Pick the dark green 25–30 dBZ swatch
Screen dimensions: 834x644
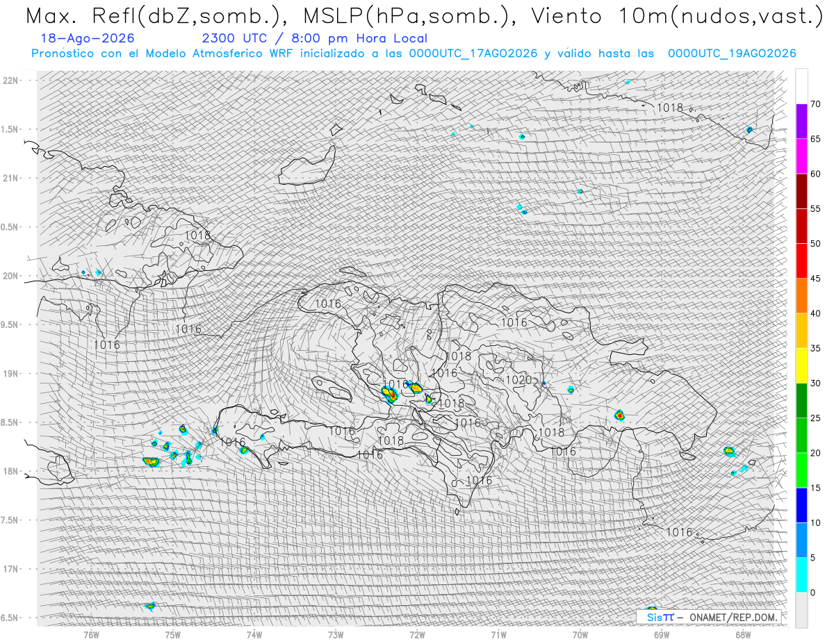coord(801,400)
